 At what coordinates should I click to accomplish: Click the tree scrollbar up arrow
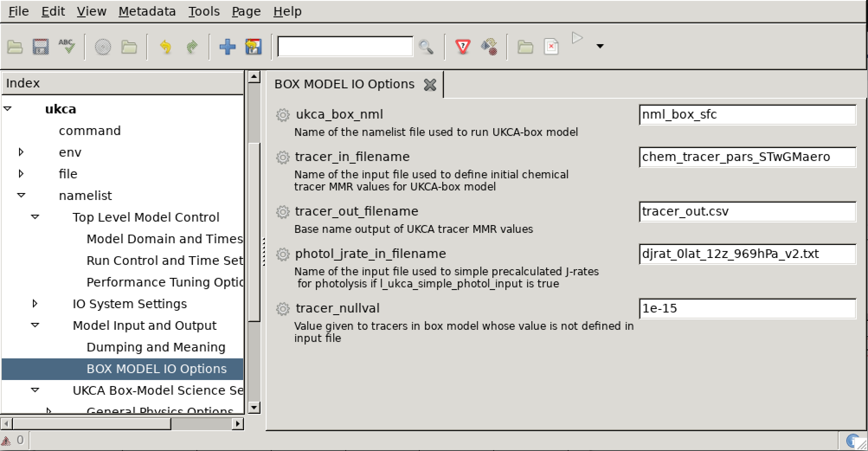[254, 77]
